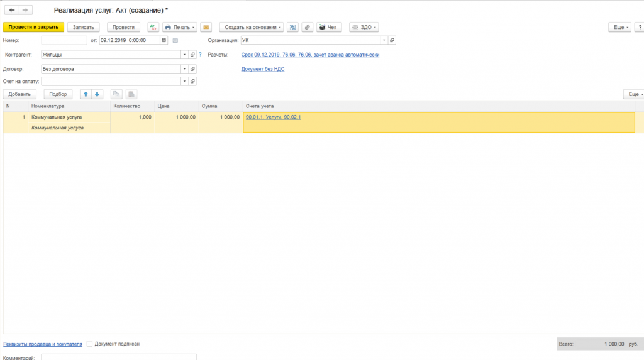Go back with the left arrow

(x=12, y=10)
